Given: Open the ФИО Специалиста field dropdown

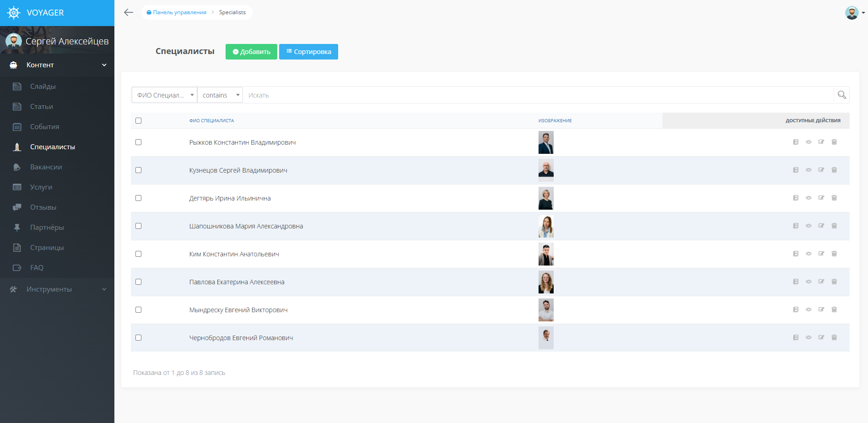Looking at the screenshot, I should 164,95.
